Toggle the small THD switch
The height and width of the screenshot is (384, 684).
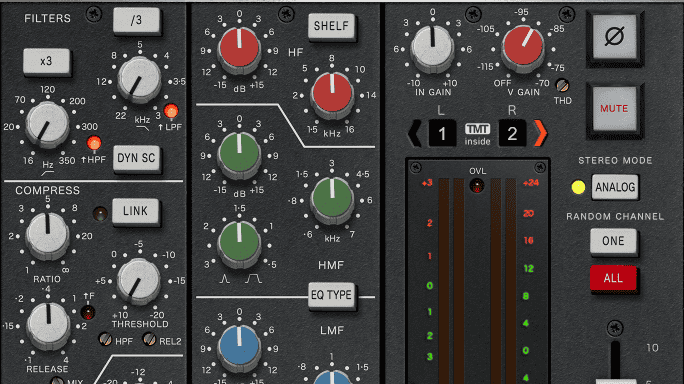click(x=562, y=85)
